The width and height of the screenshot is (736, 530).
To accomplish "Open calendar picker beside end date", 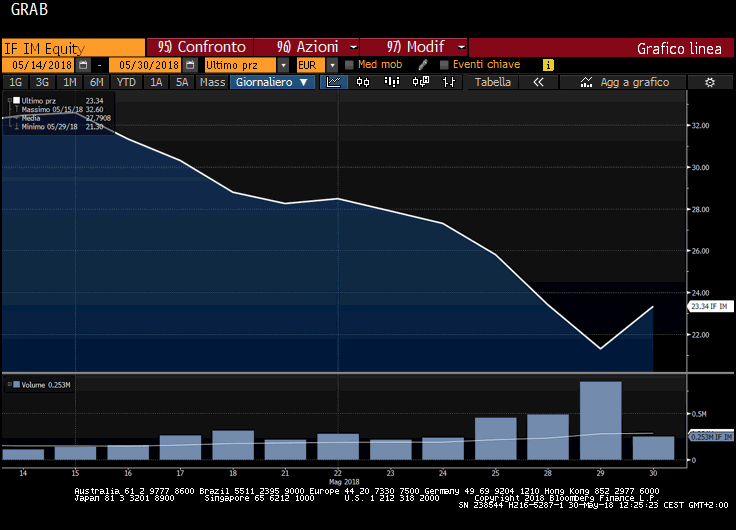I will pyautogui.click(x=189, y=65).
